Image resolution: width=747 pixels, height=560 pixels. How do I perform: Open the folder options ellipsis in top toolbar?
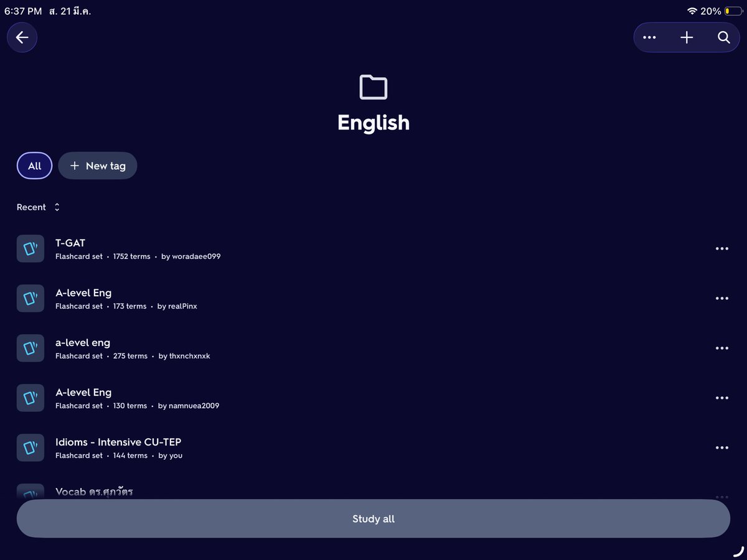pos(649,37)
